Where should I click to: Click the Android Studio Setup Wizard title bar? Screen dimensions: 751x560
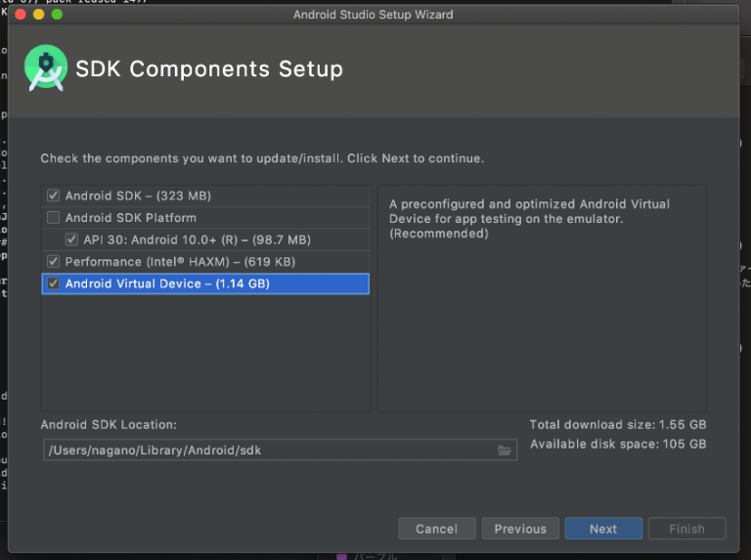click(x=374, y=15)
